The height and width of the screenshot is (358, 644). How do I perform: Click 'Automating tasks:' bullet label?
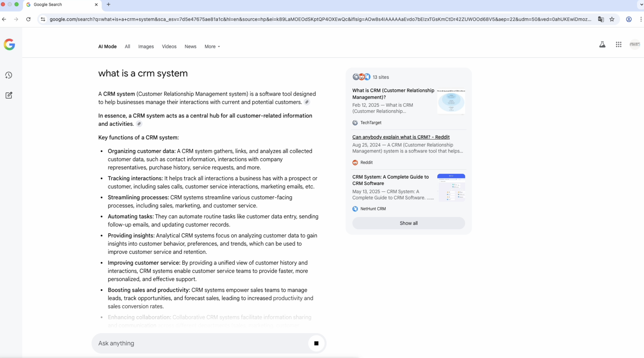131,217
